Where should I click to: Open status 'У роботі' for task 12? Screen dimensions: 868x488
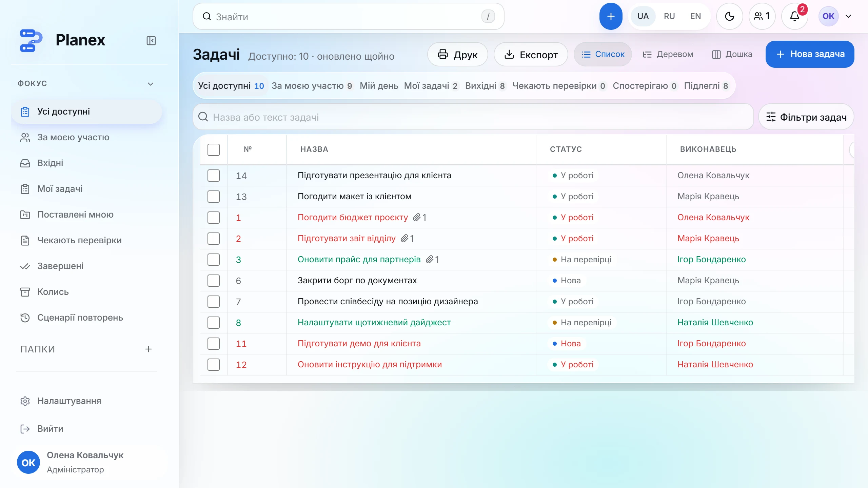tap(573, 365)
